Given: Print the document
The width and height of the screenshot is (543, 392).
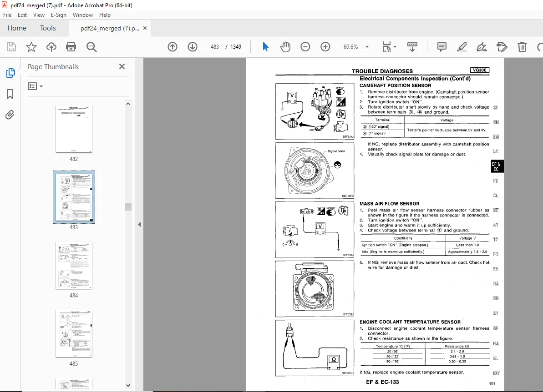Looking at the screenshot, I should coord(71,47).
